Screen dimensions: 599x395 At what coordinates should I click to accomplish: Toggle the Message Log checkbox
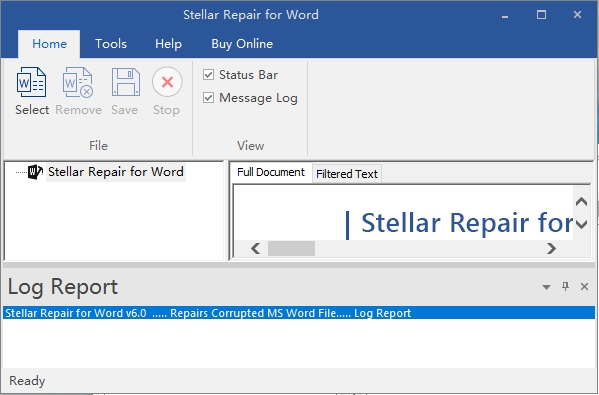(208, 98)
